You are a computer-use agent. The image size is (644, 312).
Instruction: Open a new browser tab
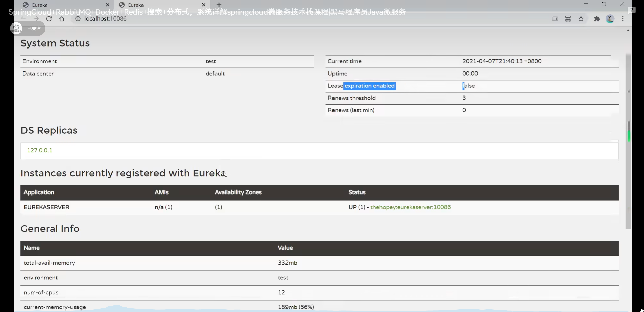pos(219,5)
